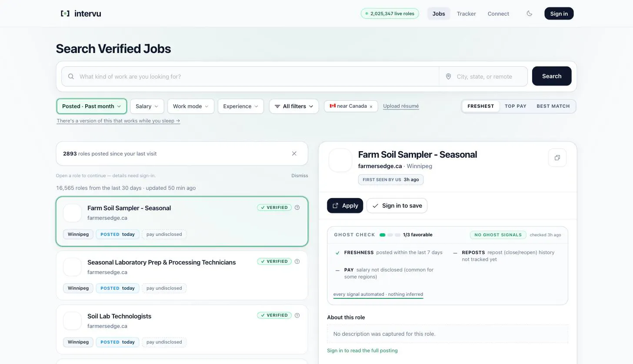Click the PAY signal row
633x364 pixels.
(x=388, y=273)
